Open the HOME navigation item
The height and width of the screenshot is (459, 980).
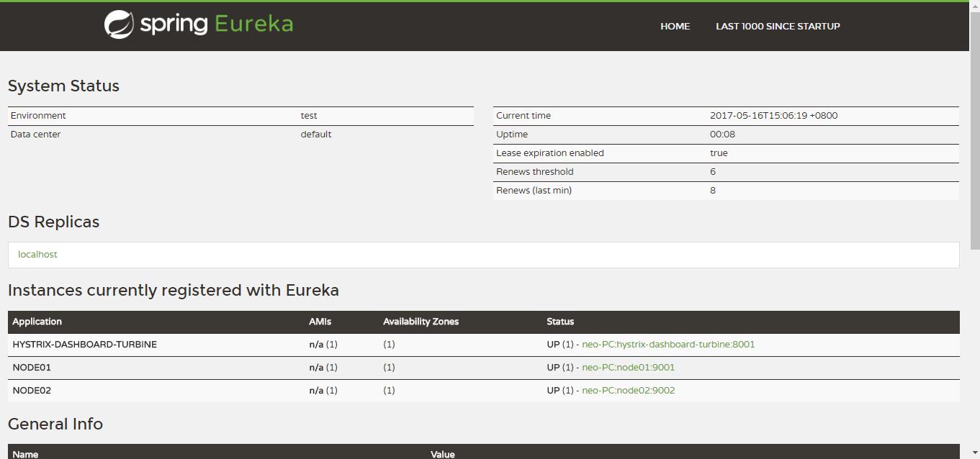click(x=675, y=27)
